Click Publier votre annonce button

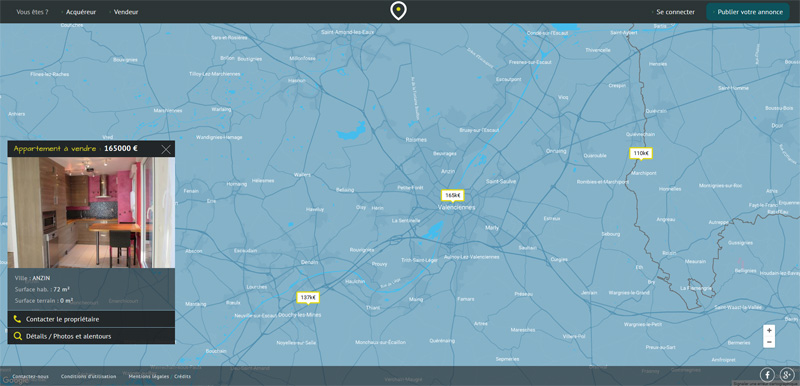[747, 12]
